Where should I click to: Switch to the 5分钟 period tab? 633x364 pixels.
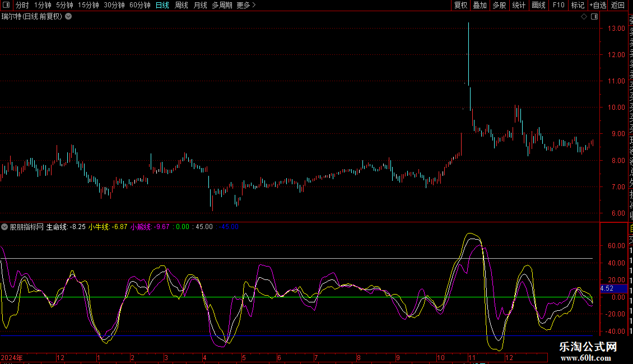point(64,5)
